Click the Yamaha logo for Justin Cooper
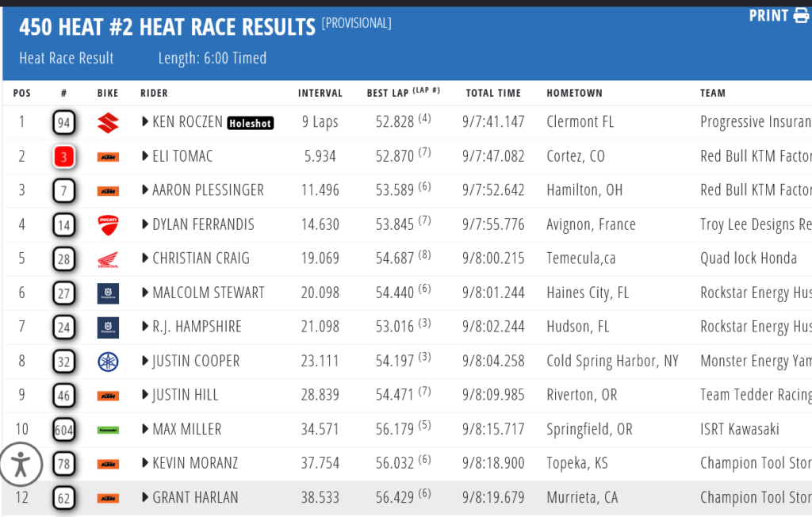The height and width of the screenshot is (517, 812). click(x=108, y=362)
